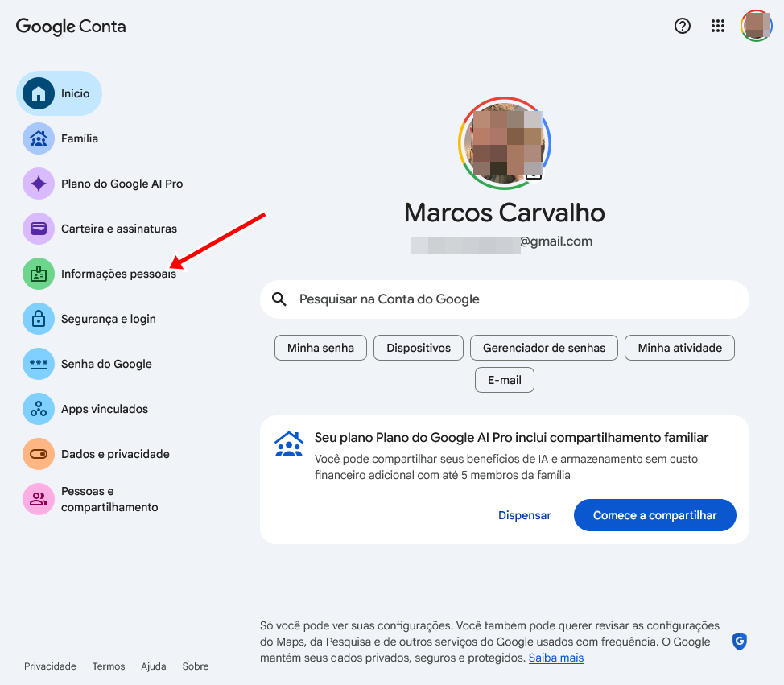Click the Família house icon
The height and width of the screenshot is (685, 784).
39,138
